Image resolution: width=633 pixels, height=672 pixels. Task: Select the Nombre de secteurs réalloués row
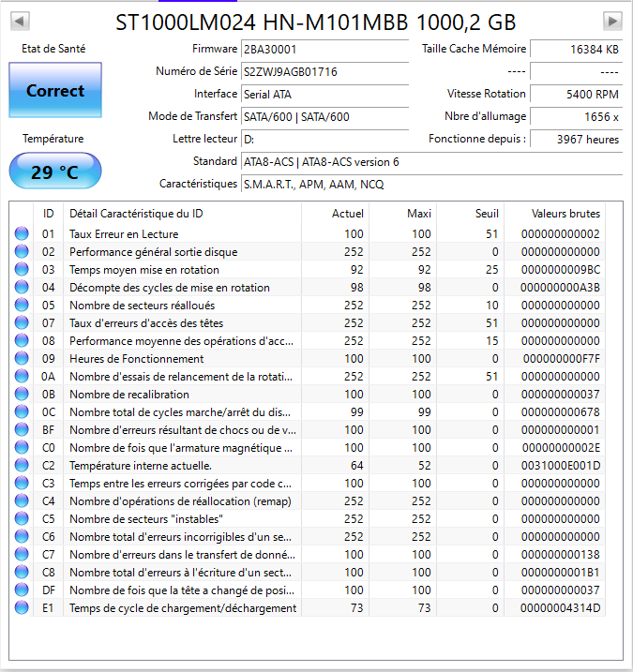click(307, 305)
